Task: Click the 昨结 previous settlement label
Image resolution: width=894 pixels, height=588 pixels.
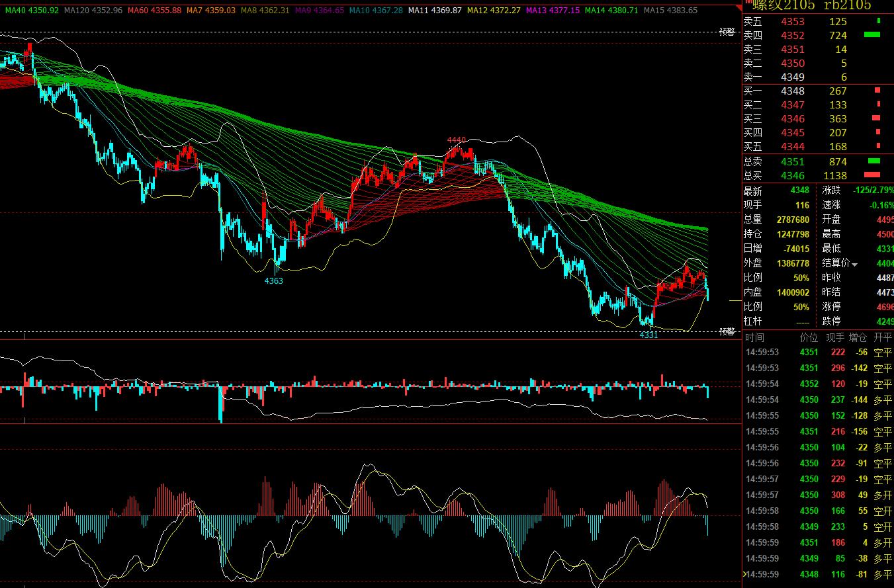Action: click(x=832, y=292)
